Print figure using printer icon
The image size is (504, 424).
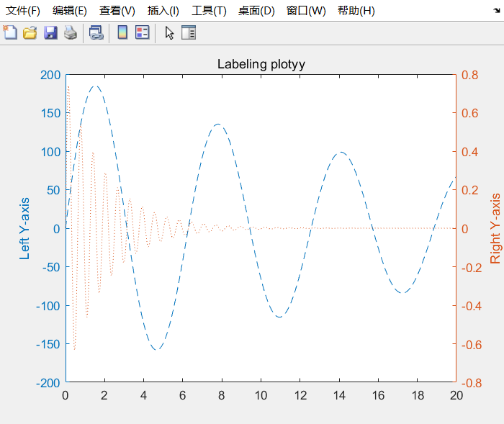[x=71, y=32]
